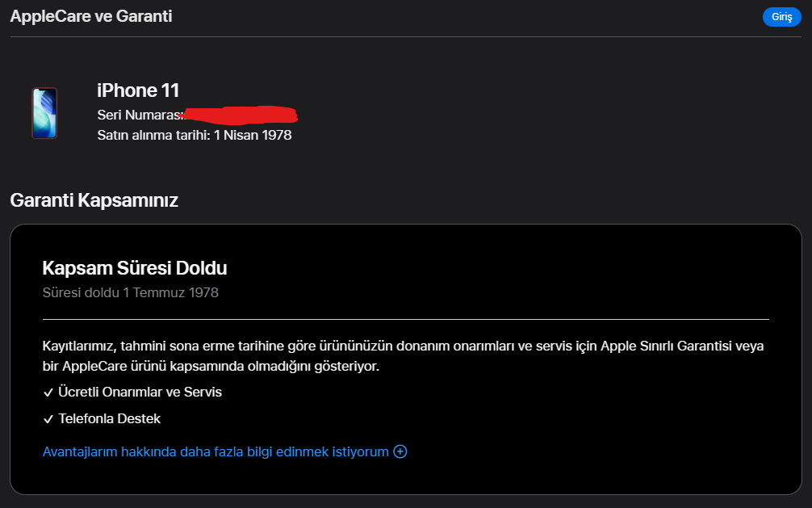Click the plus circle icon after the benefits link
The width and height of the screenshot is (812, 508).
coord(400,451)
